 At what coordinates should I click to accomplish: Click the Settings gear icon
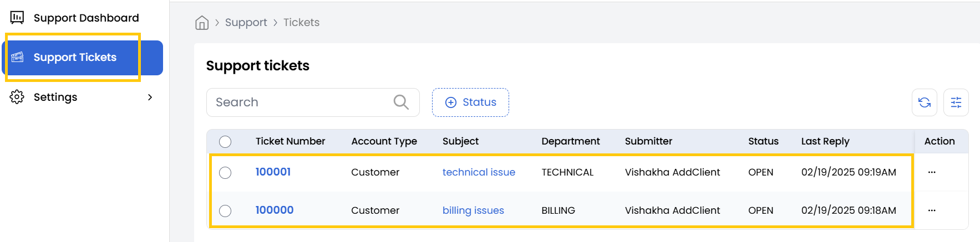17,97
